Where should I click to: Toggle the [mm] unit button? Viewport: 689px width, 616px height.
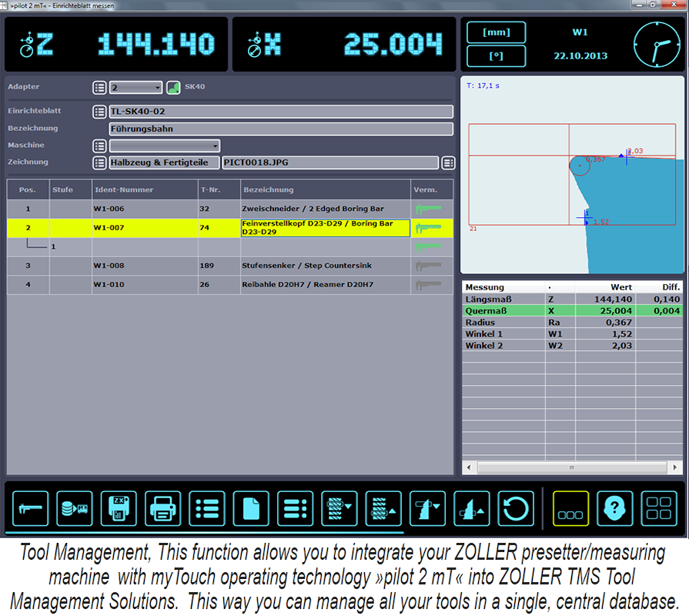click(x=496, y=32)
